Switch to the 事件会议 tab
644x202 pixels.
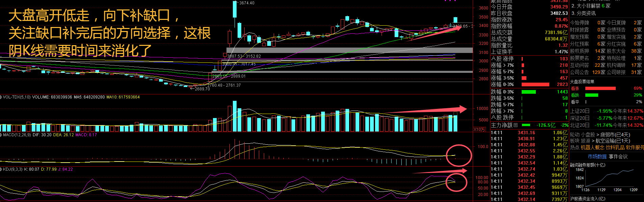(x=618, y=156)
